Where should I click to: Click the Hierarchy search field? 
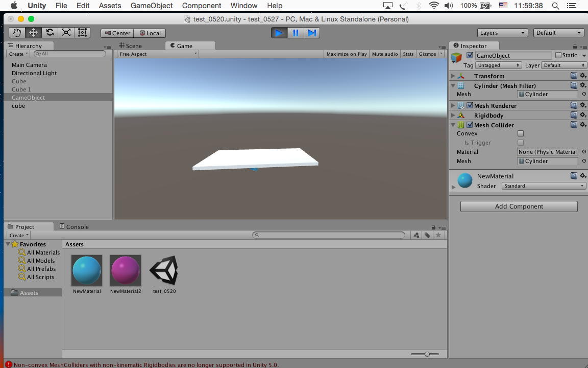(70, 54)
